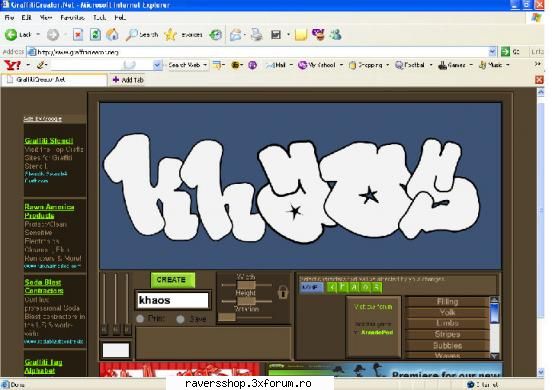Open the File menu

tap(9, 17)
